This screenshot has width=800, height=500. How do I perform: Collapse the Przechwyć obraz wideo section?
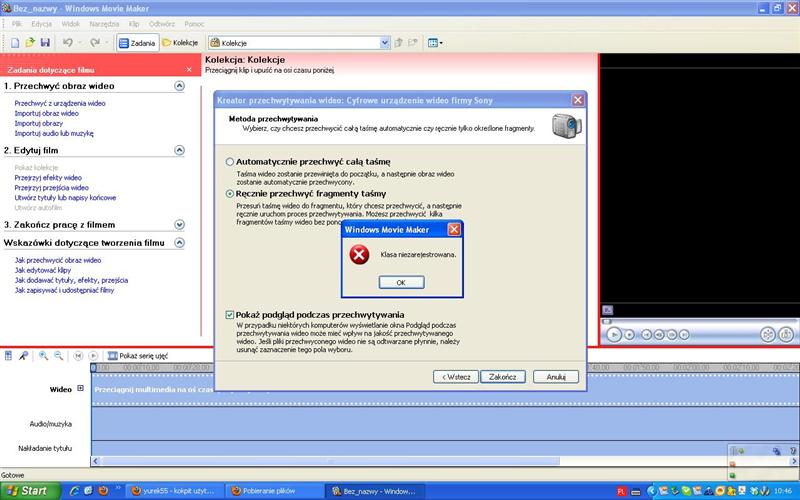[x=179, y=86]
